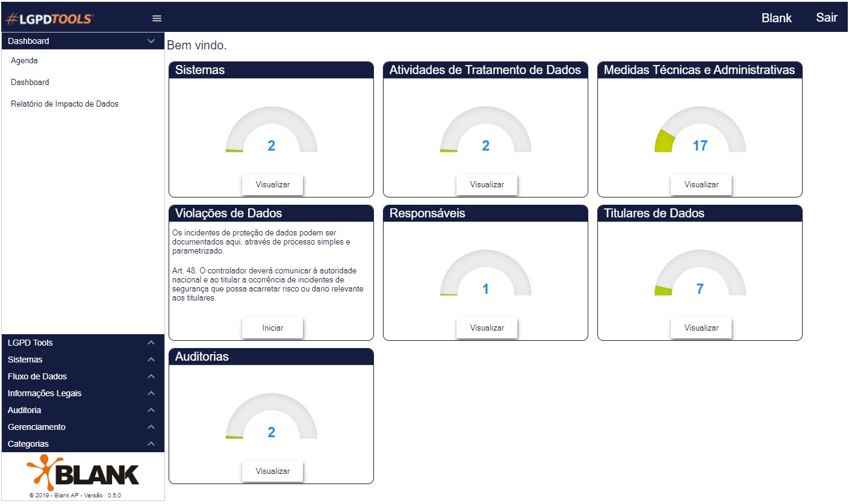Screen dimensions: 849x504
Task: Click the Atividades de Tratamento de Dados title
Action: coord(485,70)
